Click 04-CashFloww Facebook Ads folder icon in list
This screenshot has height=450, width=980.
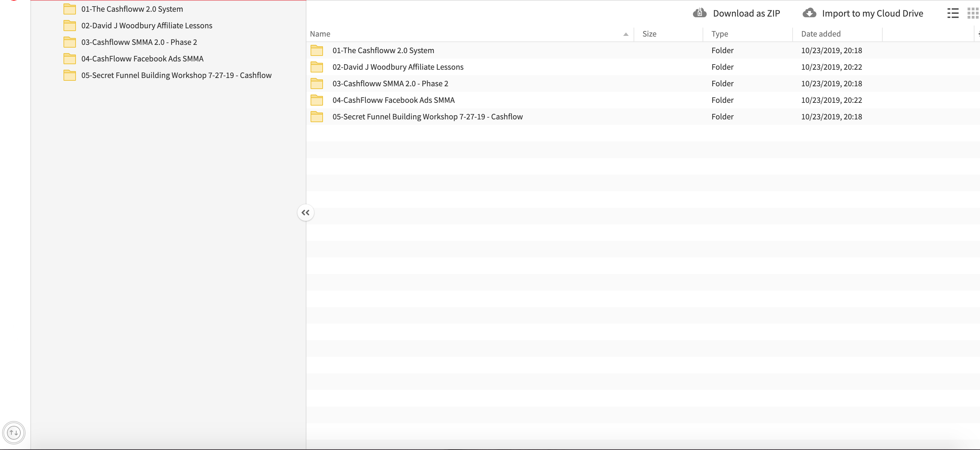tap(316, 100)
